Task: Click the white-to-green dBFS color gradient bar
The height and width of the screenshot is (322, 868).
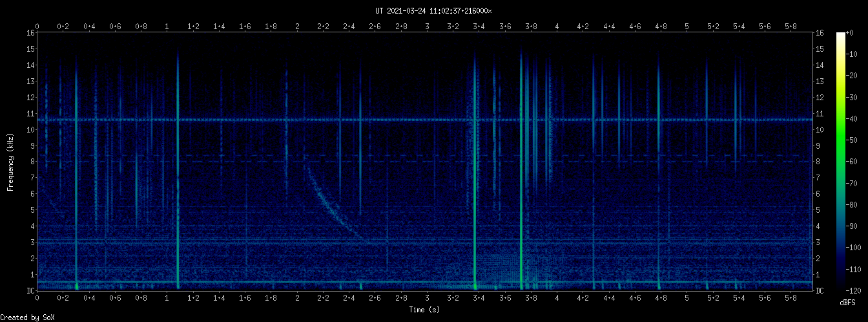Action: 841,161
